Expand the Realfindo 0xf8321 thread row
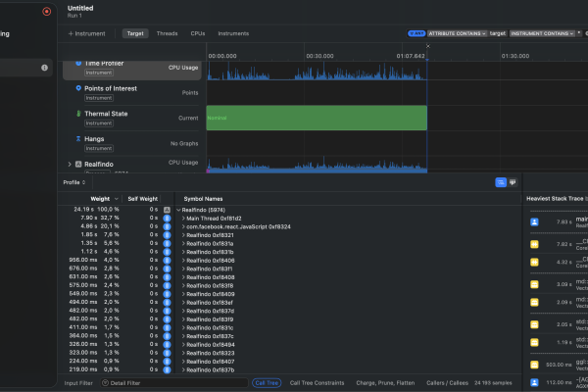 (183, 235)
